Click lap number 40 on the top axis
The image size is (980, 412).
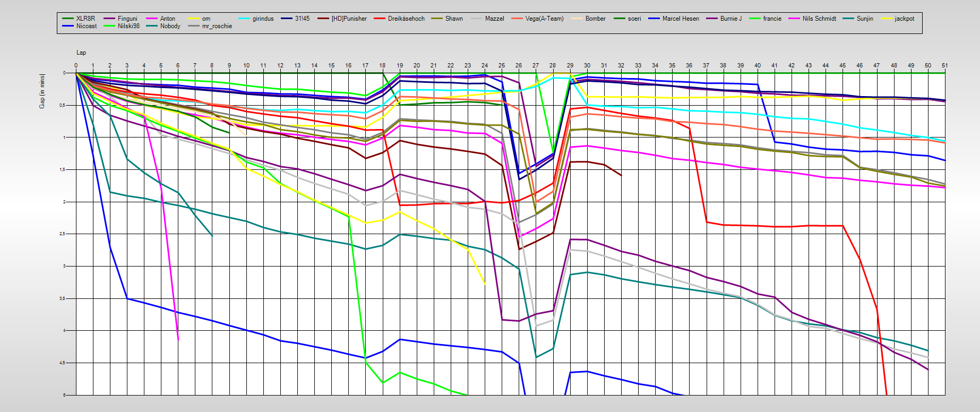(758, 65)
